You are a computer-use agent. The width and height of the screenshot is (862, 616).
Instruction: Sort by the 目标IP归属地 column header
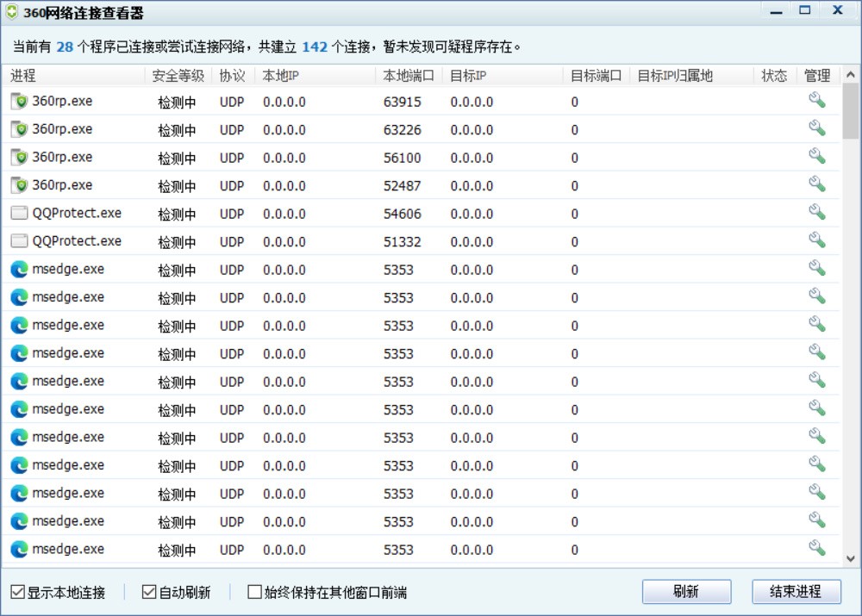(x=691, y=75)
